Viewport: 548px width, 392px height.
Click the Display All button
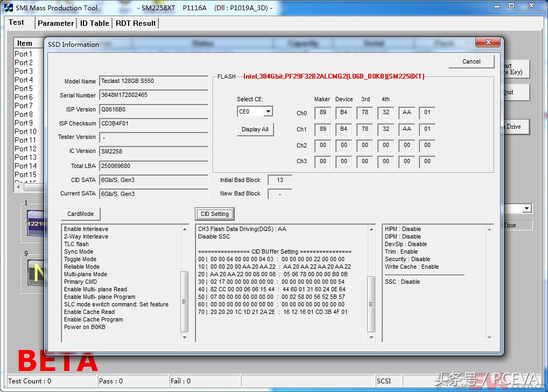point(255,129)
